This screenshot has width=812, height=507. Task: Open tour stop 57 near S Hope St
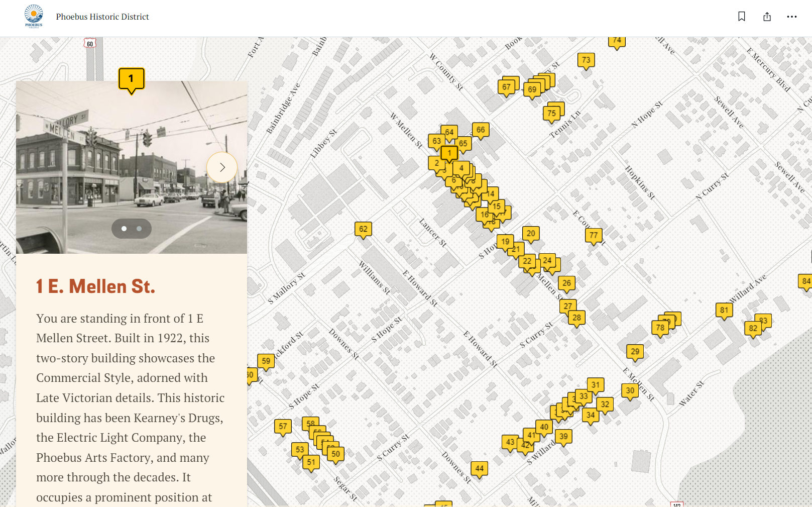[x=283, y=426]
